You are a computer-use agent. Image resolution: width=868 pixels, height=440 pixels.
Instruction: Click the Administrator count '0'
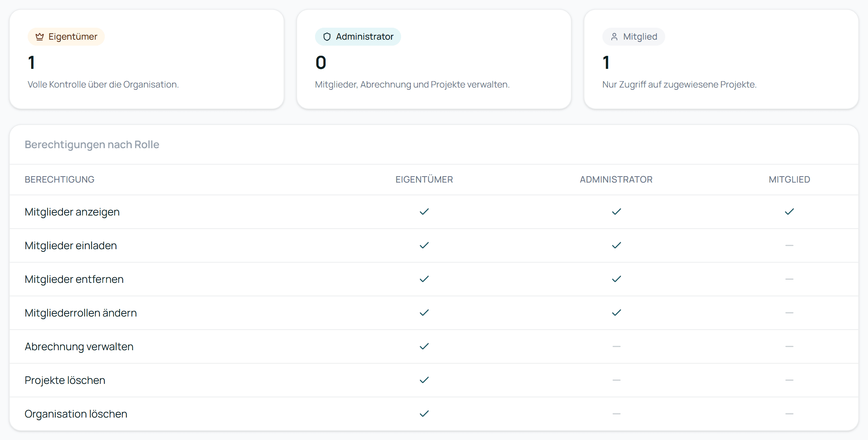(x=321, y=62)
